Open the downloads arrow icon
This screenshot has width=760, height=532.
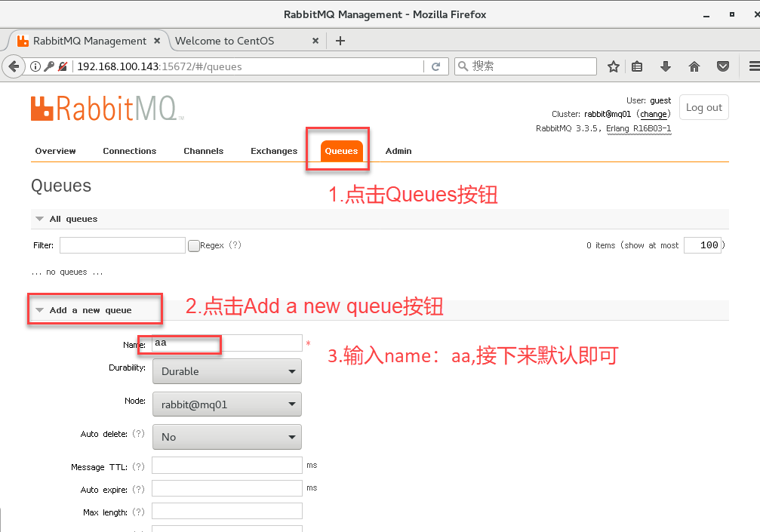pos(665,66)
